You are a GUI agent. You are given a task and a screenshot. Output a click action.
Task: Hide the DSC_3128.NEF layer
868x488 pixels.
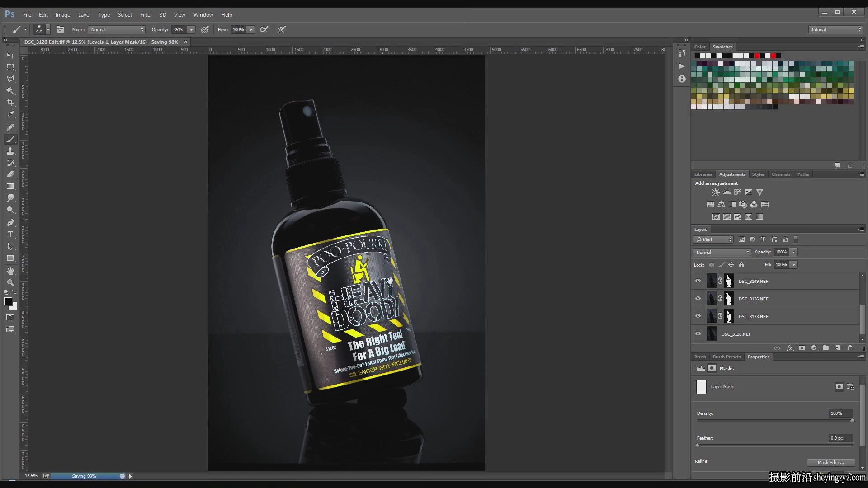tap(698, 334)
